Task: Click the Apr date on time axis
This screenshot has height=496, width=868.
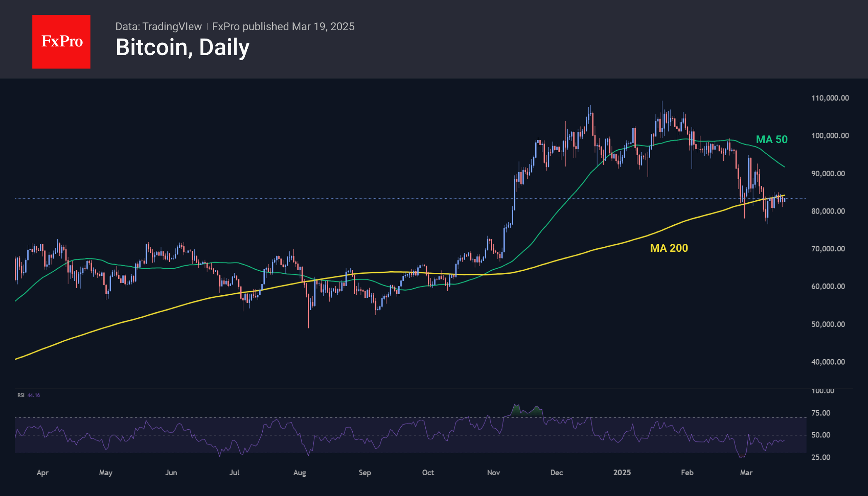Action: [42, 472]
